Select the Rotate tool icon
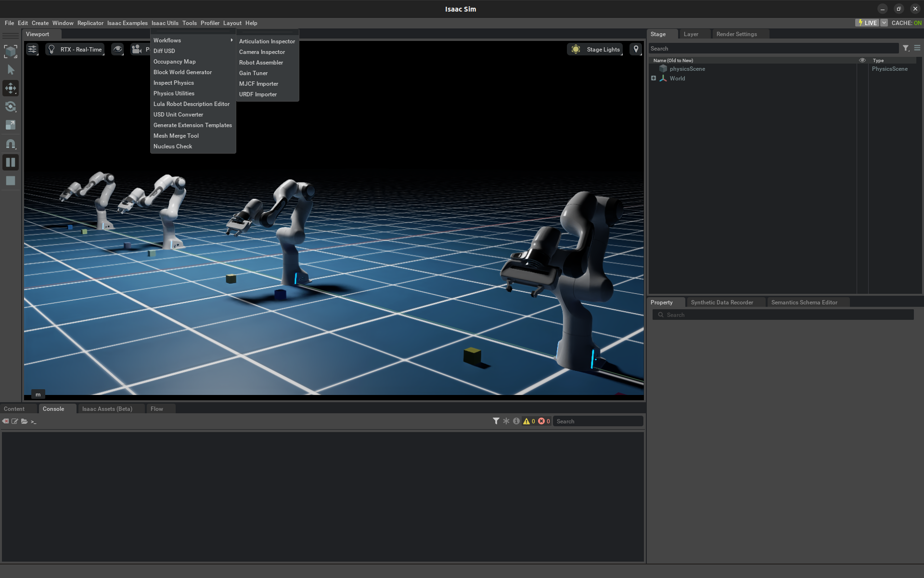 pyautogui.click(x=11, y=107)
